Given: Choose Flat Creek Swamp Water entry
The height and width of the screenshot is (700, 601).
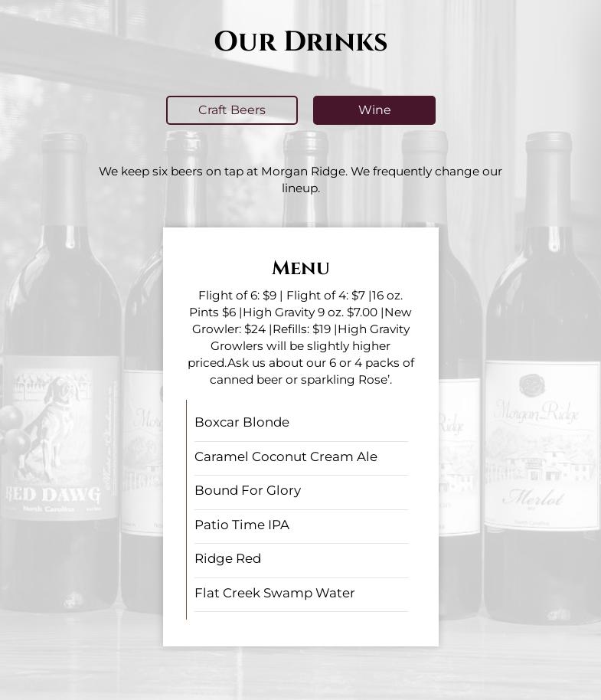Looking at the screenshot, I should 301,594.
